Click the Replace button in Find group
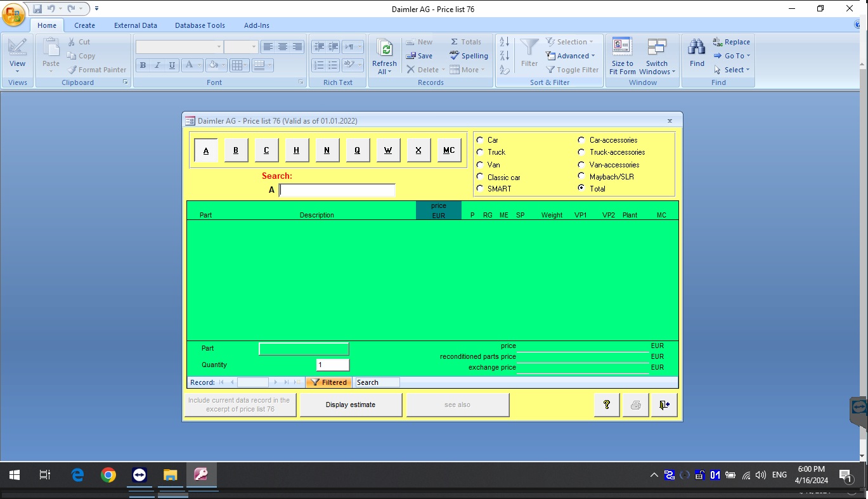This screenshot has width=868, height=499. pyautogui.click(x=732, y=42)
